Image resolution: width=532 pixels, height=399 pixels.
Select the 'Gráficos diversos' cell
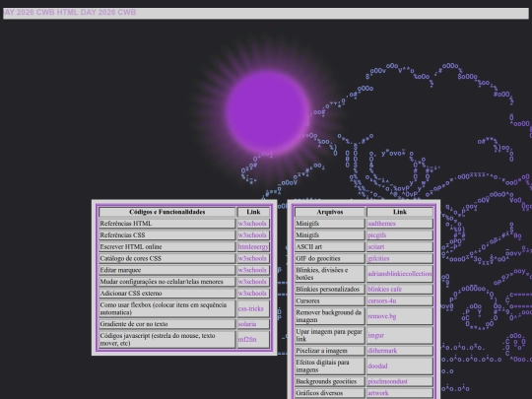tap(330, 393)
